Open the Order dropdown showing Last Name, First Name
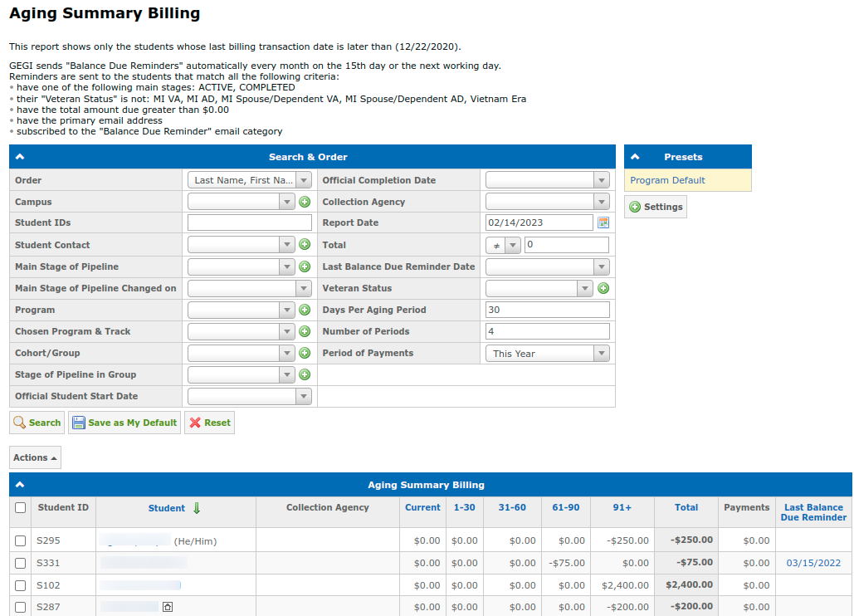This screenshot has height=616, width=854. coord(250,179)
